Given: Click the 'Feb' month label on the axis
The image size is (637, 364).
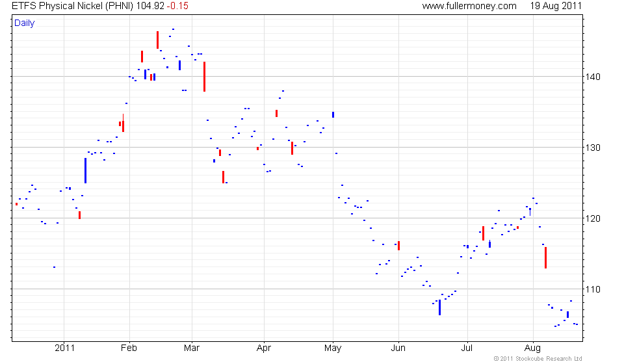Looking at the screenshot, I should [129, 348].
